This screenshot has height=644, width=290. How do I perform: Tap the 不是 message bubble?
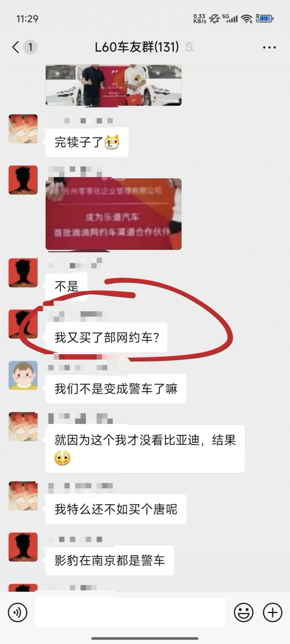tap(66, 286)
